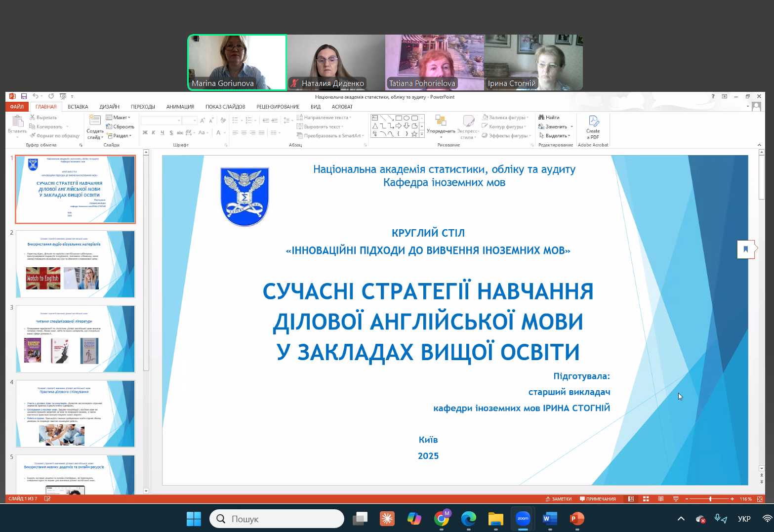Viewport: 774px width, 532px height.
Task: Toggle the ЗАМЕТКИ notes pane
Action: coord(559,499)
